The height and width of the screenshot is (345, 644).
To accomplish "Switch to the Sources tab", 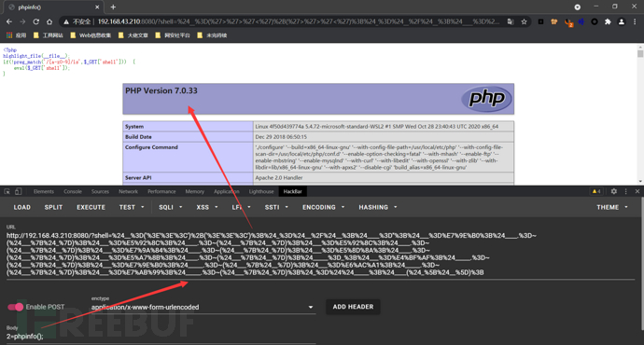I will 100,191.
